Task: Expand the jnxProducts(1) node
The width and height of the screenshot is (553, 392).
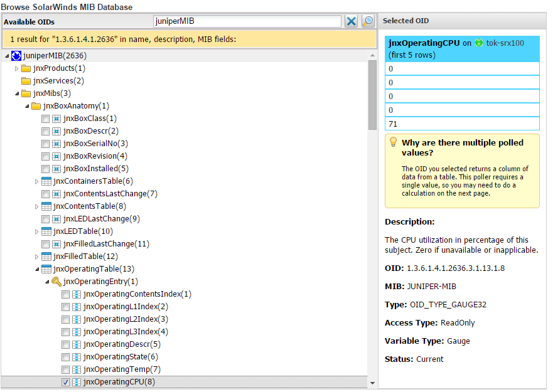Action: (16, 68)
